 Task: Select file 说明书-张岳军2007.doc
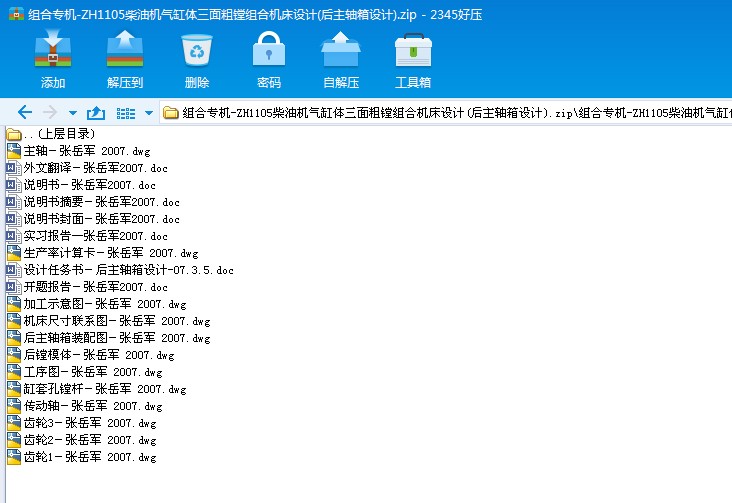click(x=81, y=185)
